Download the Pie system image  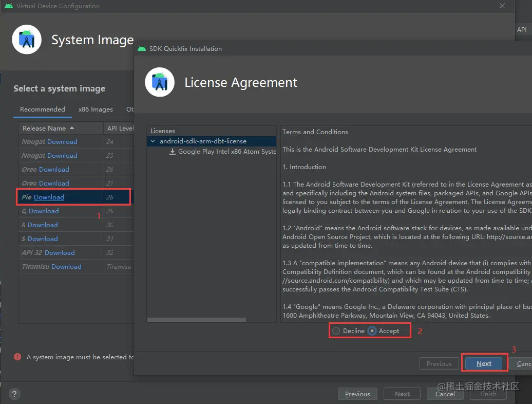49,197
